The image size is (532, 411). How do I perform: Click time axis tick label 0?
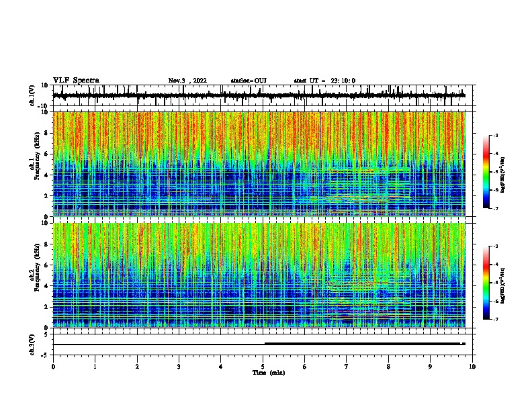[x=53, y=367]
